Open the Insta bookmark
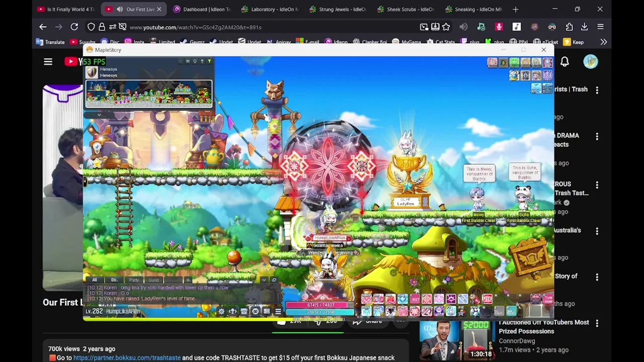Image resolution: width=644 pixels, height=362 pixels. pos(134,42)
